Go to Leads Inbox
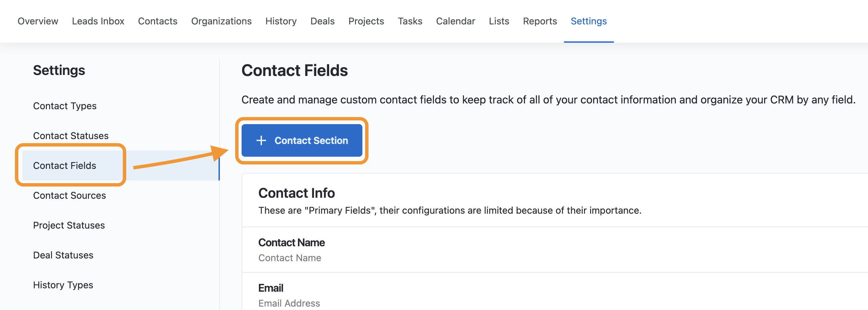 [98, 21]
